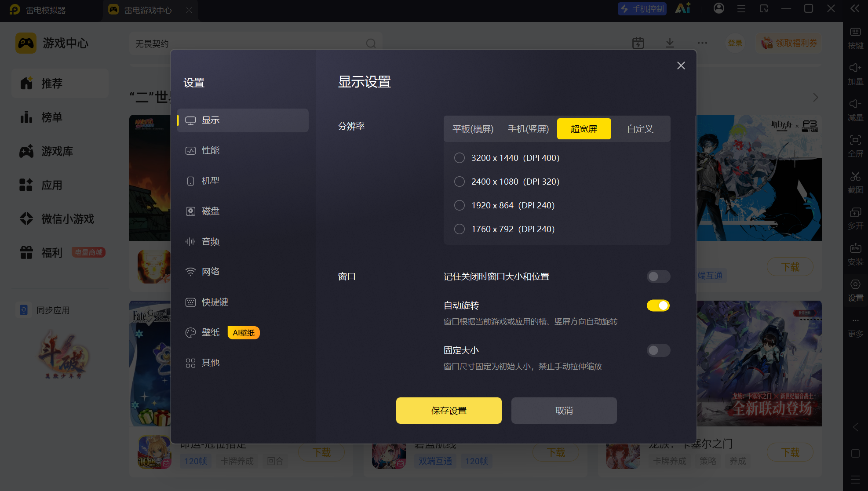Select 1920 x 864 (DPI 240) resolution
The image size is (868, 491).
(x=504, y=205)
